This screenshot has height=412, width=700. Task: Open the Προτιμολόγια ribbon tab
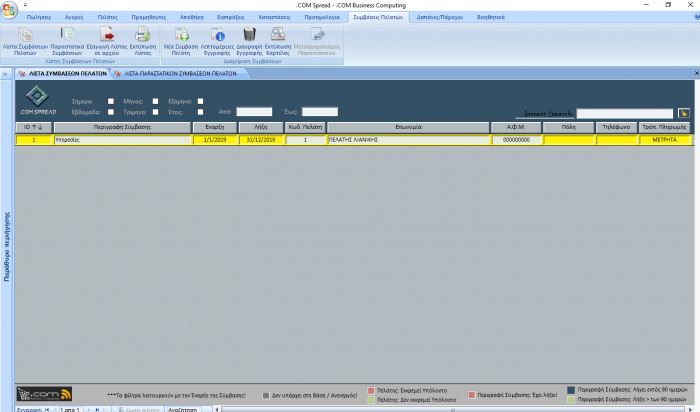point(322,17)
